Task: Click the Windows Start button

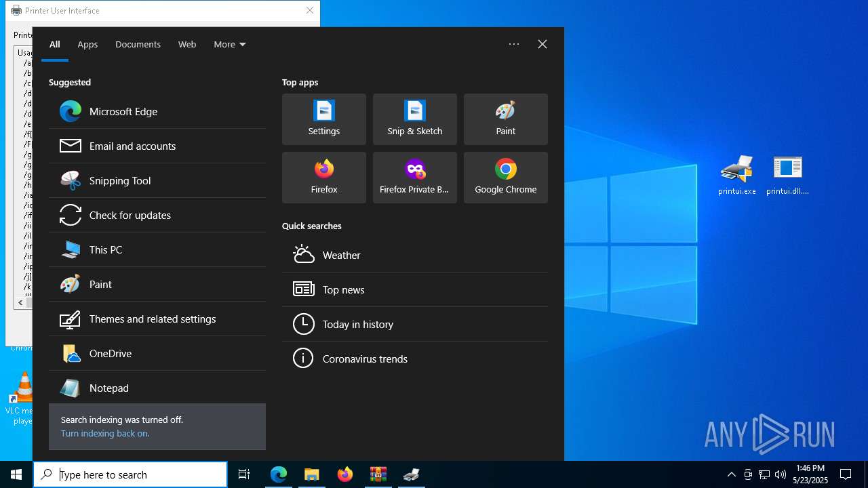Action: pyautogui.click(x=16, y=474)
